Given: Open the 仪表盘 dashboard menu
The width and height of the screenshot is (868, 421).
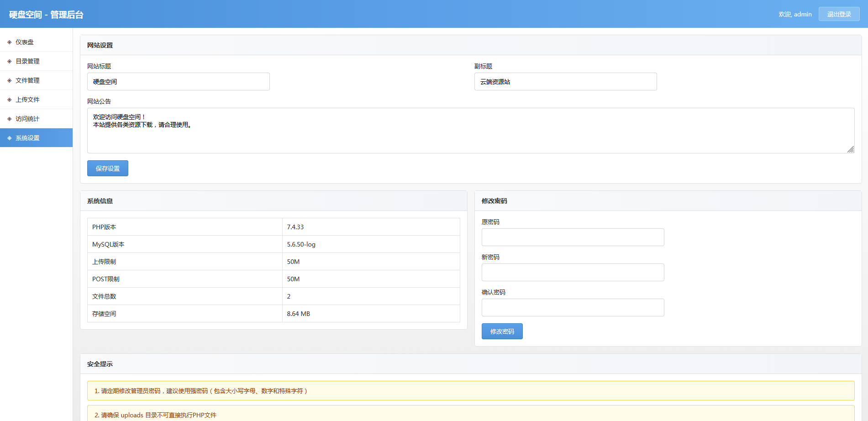Looking at the screenshot, I should 25,42.
